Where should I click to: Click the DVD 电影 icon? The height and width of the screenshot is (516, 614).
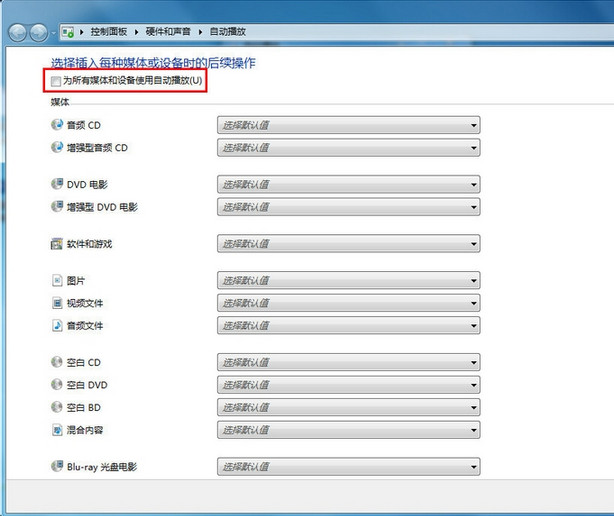coord(57,184)
